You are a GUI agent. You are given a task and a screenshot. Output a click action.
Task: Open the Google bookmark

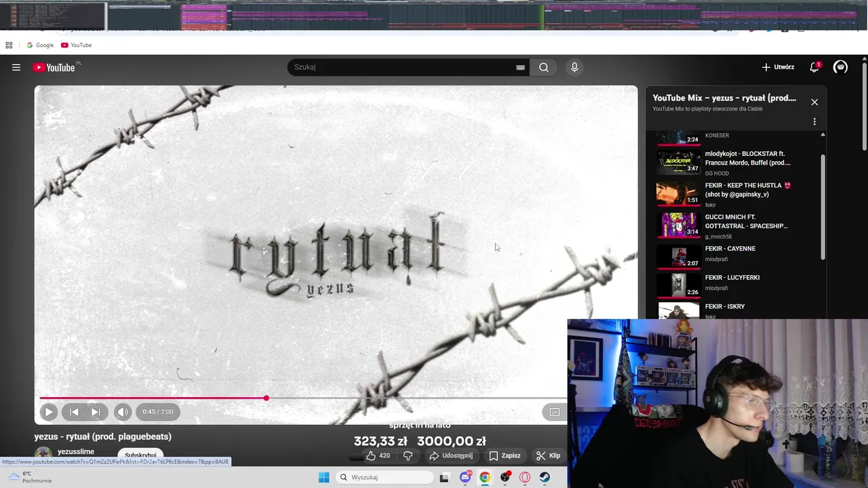(x=40, y=45)
